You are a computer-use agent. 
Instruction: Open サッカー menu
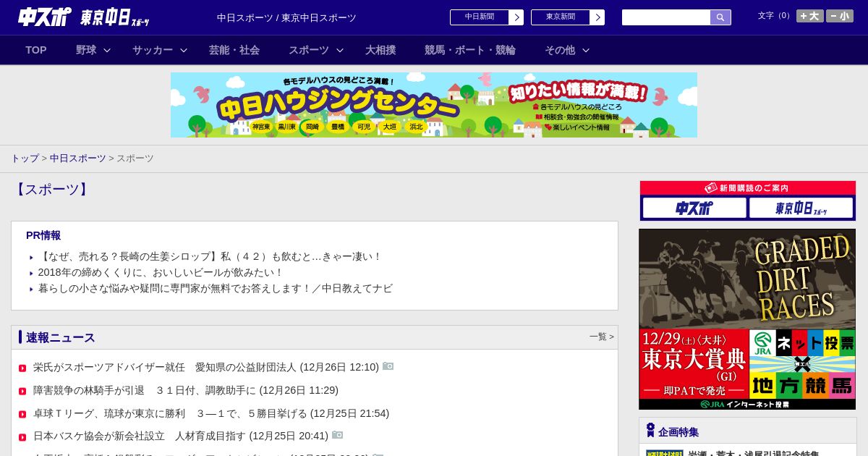click(x=153, y=50)
